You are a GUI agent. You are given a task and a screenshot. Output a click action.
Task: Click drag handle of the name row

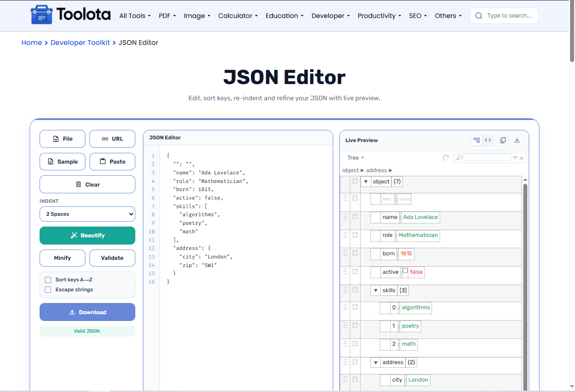pyautogui.click(x=345, y=216)
